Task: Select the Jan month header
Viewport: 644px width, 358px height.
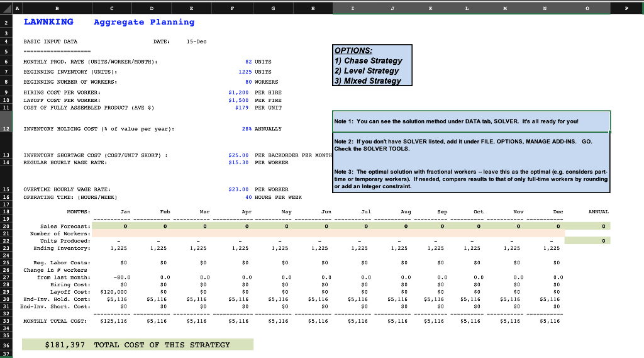Action: point(125,212)
